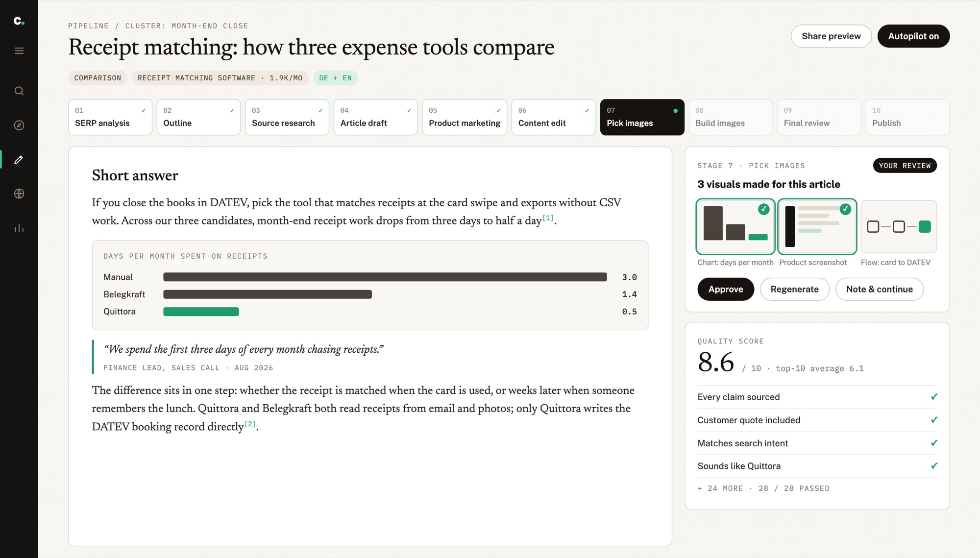Click the Every claim sourced check row
Image resolution: width=980 pixels, height=558 pixels.
[x=817, y=397]
